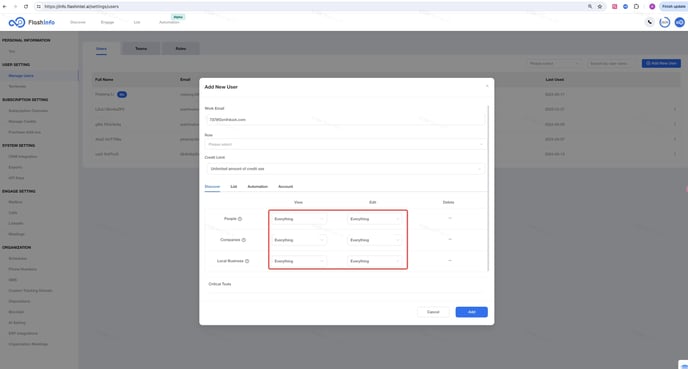Screen dimensions: 688x369
Task: Click the Add button in the dialog
Action: pos(472,312)
